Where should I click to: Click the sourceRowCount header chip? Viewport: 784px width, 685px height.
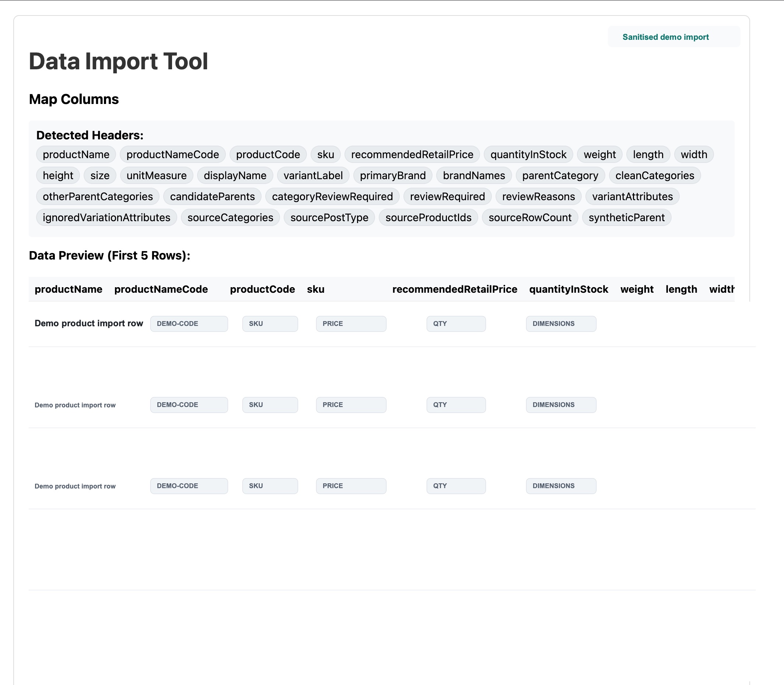click(530, 218)
